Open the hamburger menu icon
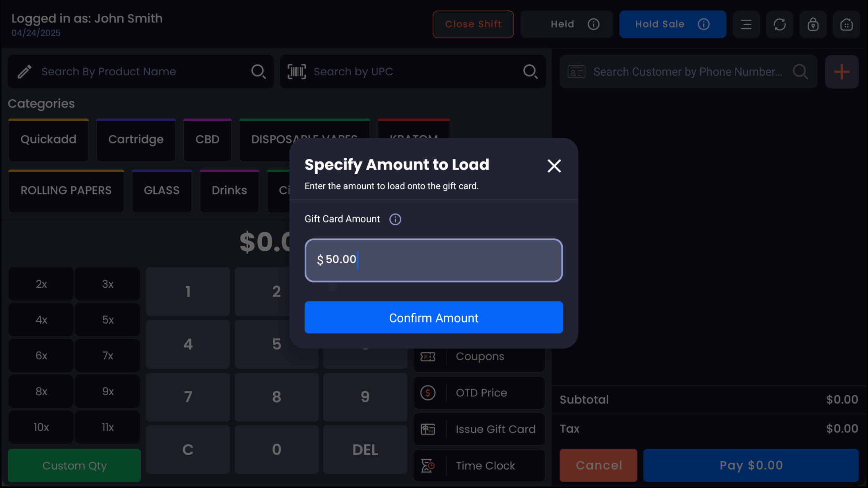 click(746, 25)
